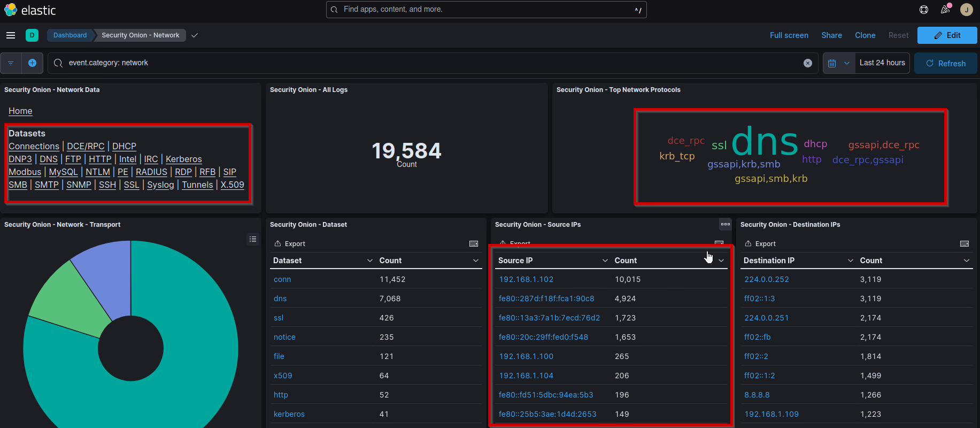
Task: Open the user avatar menu
Action: [966, 10]
